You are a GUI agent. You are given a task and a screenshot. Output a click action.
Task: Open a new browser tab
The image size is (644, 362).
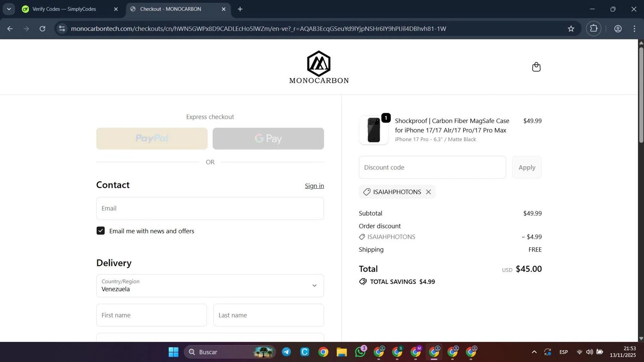(240, 9)
